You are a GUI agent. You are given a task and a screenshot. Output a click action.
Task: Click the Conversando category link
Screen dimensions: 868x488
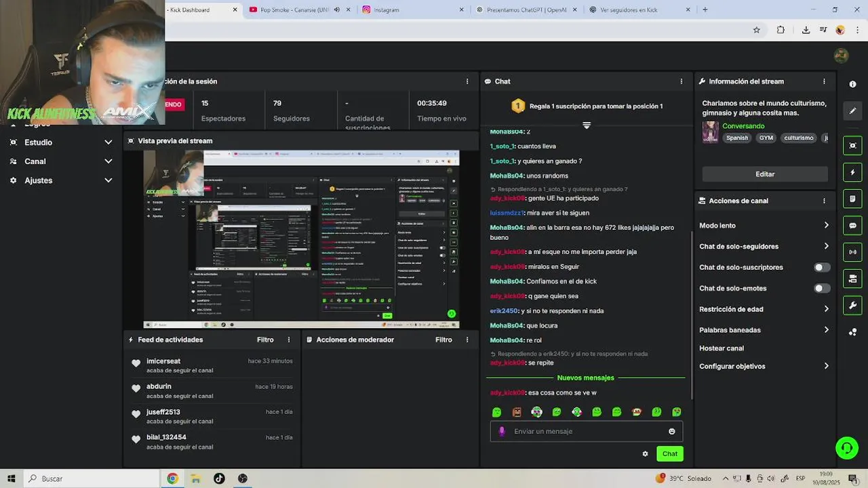click(x=743, y=126)
